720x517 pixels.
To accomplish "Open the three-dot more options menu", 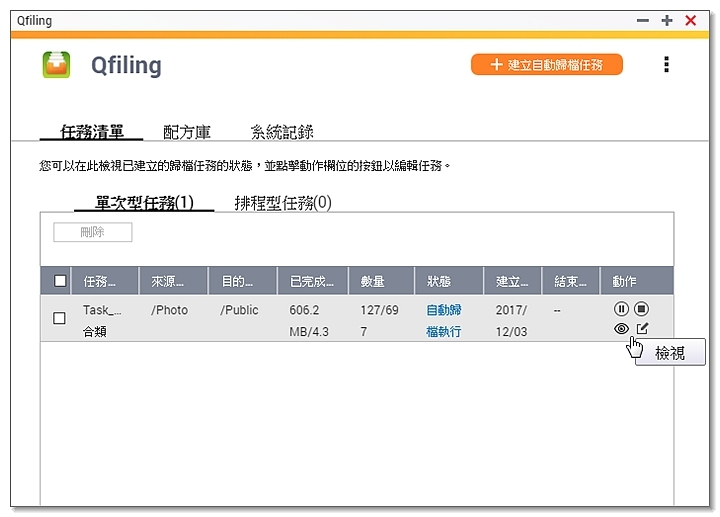I will click(666, 65).
